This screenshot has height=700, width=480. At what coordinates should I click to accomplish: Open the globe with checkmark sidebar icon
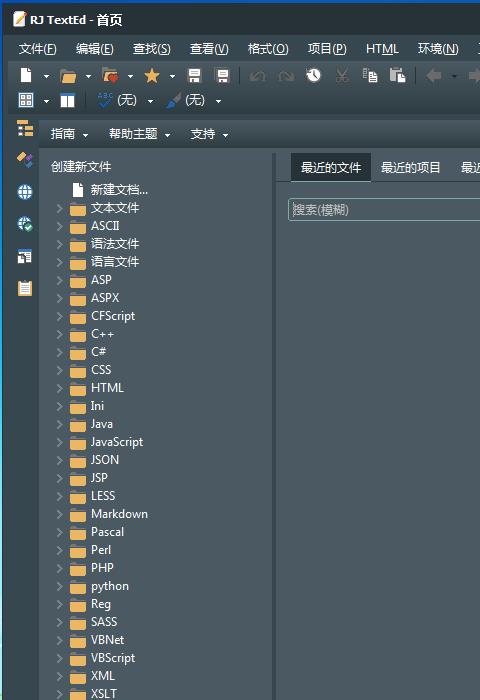25,224
